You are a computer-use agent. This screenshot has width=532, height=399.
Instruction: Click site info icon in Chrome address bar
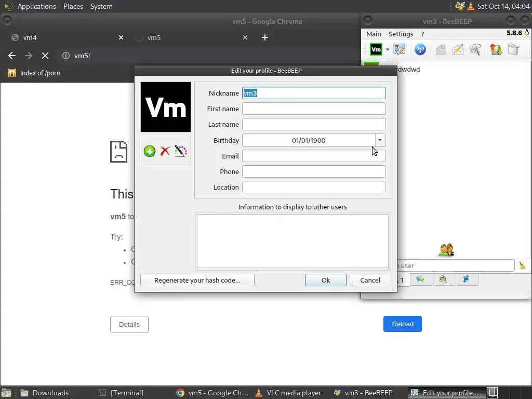pyautogui.click(x=66, y=56)
